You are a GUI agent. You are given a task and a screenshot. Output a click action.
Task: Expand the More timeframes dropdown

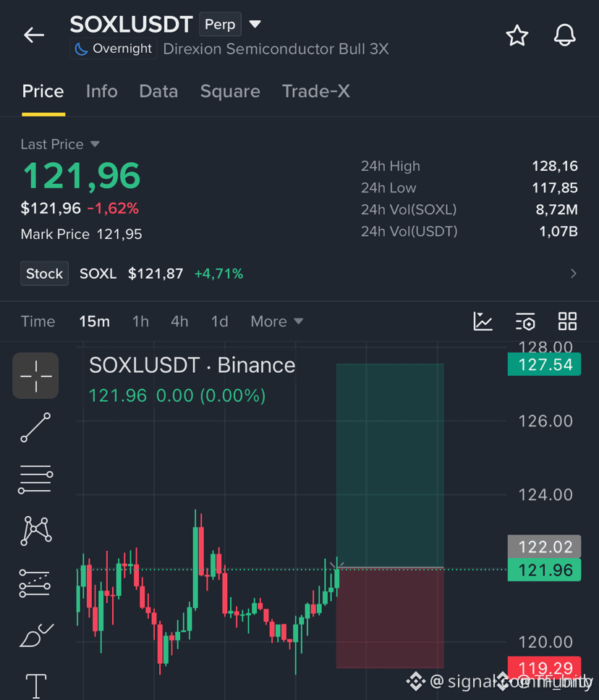click(x=277, y=321)
